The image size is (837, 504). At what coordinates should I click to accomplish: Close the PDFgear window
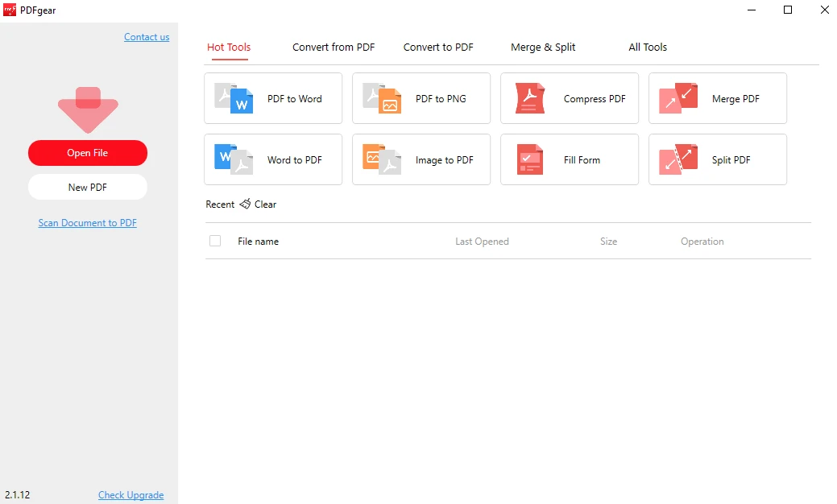[825, 10]
